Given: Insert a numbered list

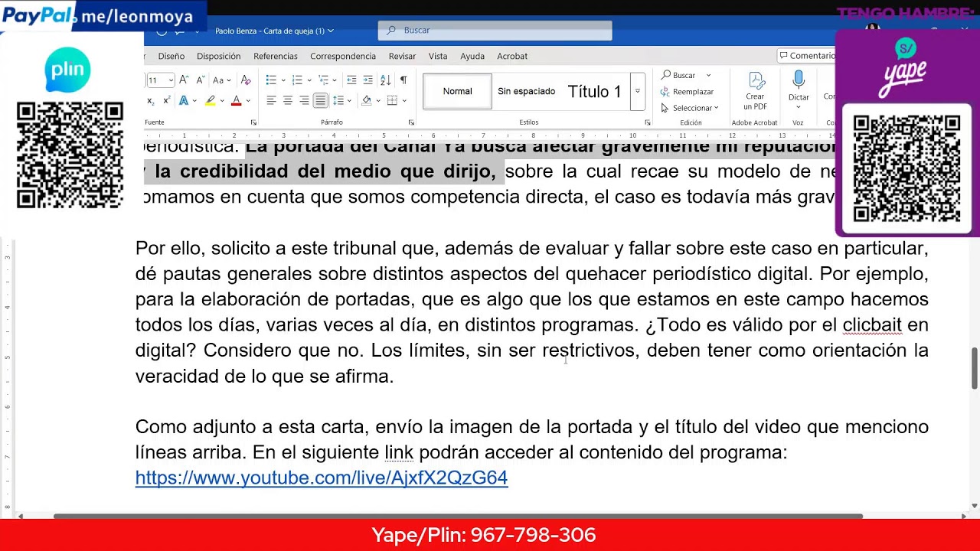Looking at the screenshot, I should pyautogui.click(x=297, y=80).
